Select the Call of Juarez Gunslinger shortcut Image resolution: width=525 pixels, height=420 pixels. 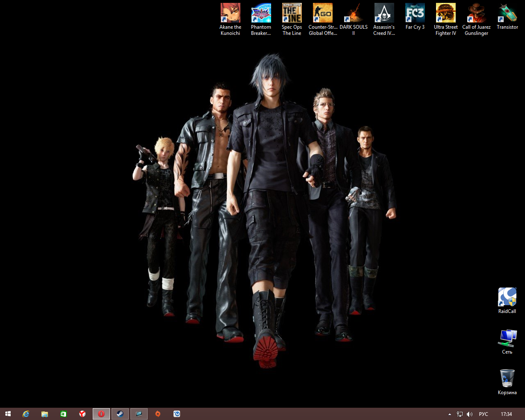click(x=476, y=19)
